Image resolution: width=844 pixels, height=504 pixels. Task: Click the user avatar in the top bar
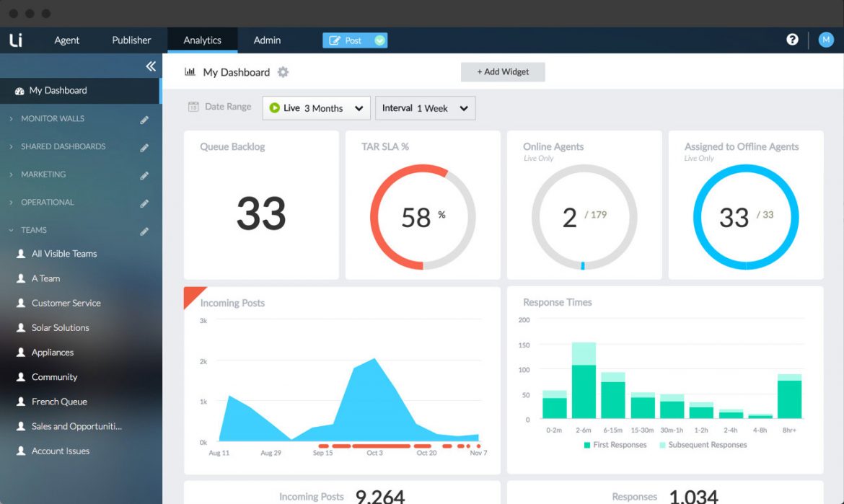pos(825,40)
